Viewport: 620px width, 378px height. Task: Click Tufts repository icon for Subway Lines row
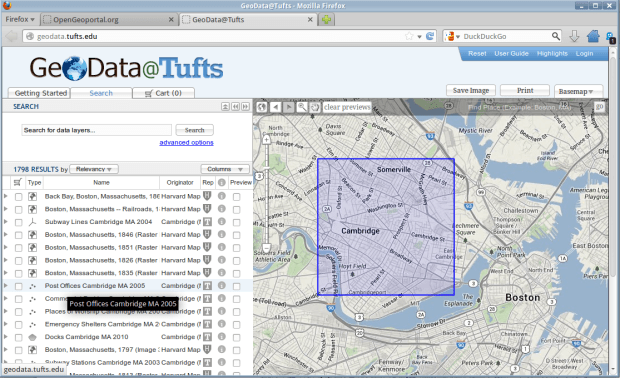(207, 222)
